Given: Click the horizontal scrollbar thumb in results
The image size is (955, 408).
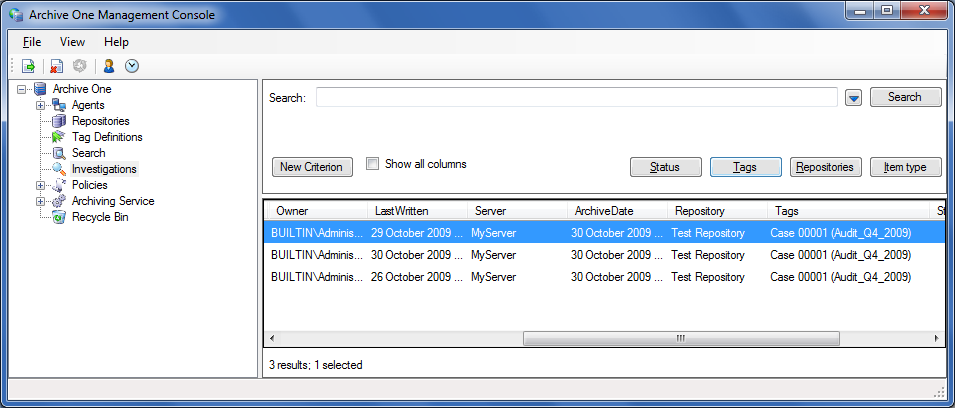Looking at the screenshot, I should (x=681, y=339).
